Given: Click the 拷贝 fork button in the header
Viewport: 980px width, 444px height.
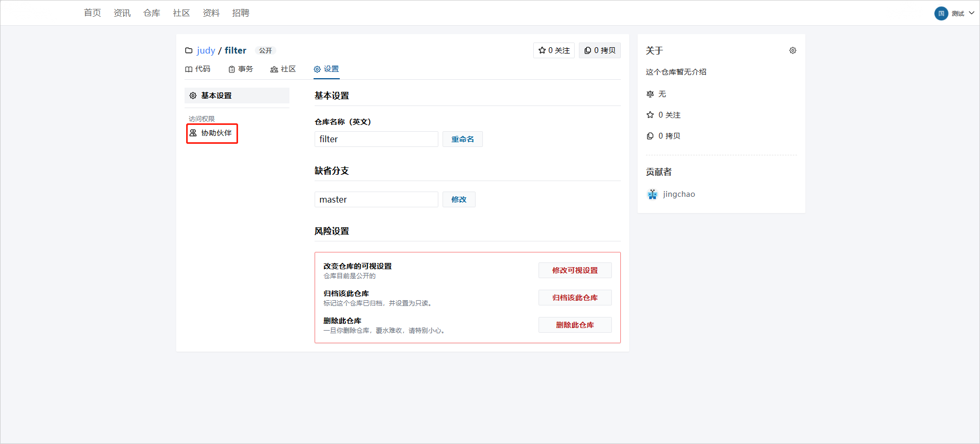Looking at the screenshot, I should click(x=599, y=50).
